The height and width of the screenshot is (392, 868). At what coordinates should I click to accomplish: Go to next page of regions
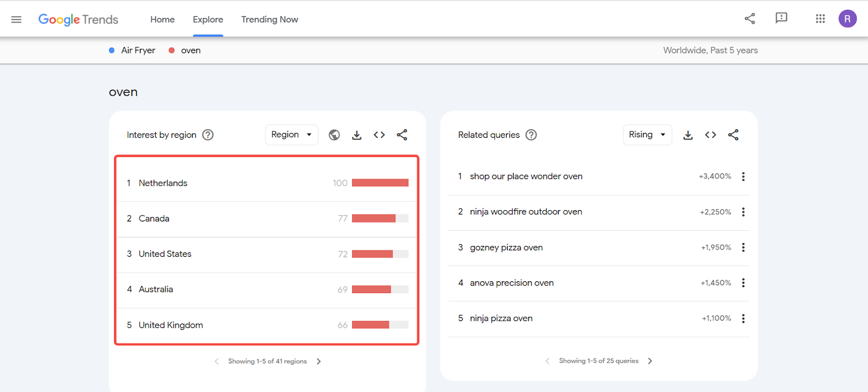pyautogui.click(x=319, y=361)
